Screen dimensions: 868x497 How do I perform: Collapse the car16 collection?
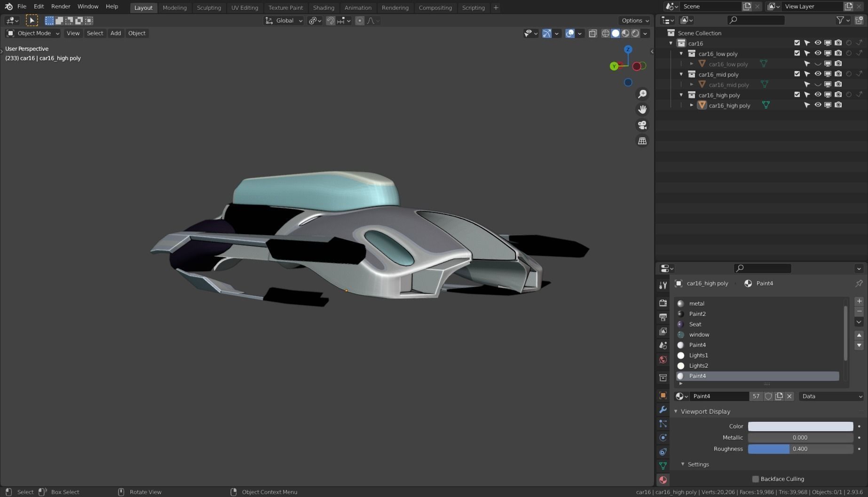(671, 43)
